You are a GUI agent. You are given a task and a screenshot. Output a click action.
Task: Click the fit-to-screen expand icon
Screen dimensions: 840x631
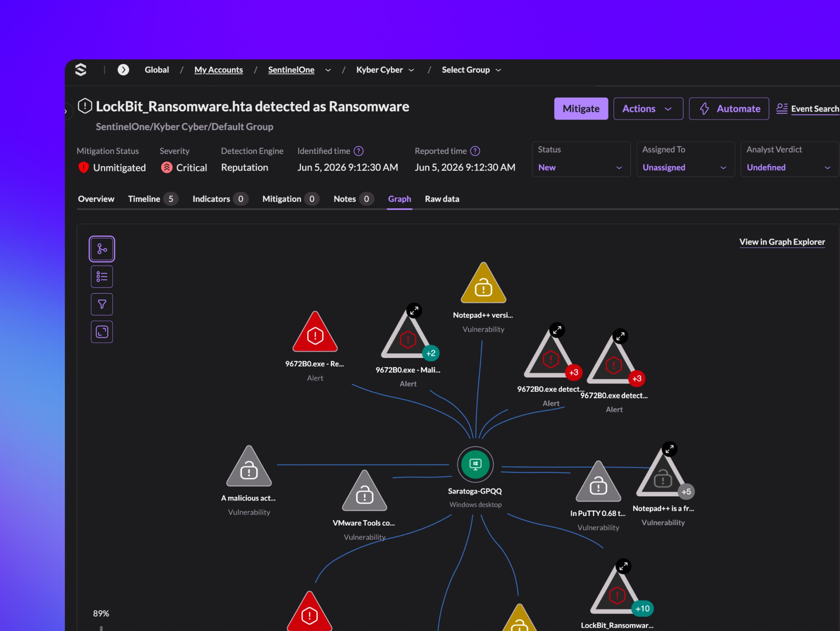pos(102,332)
